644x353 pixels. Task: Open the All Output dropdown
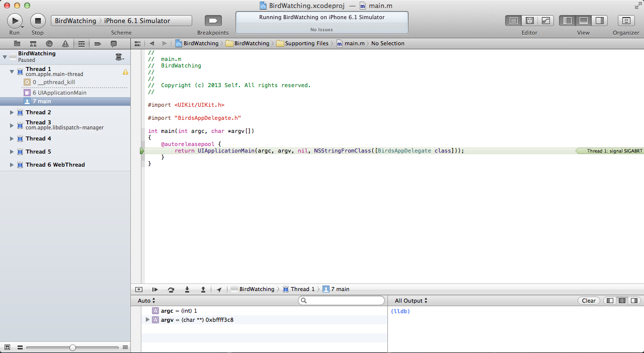411,301
